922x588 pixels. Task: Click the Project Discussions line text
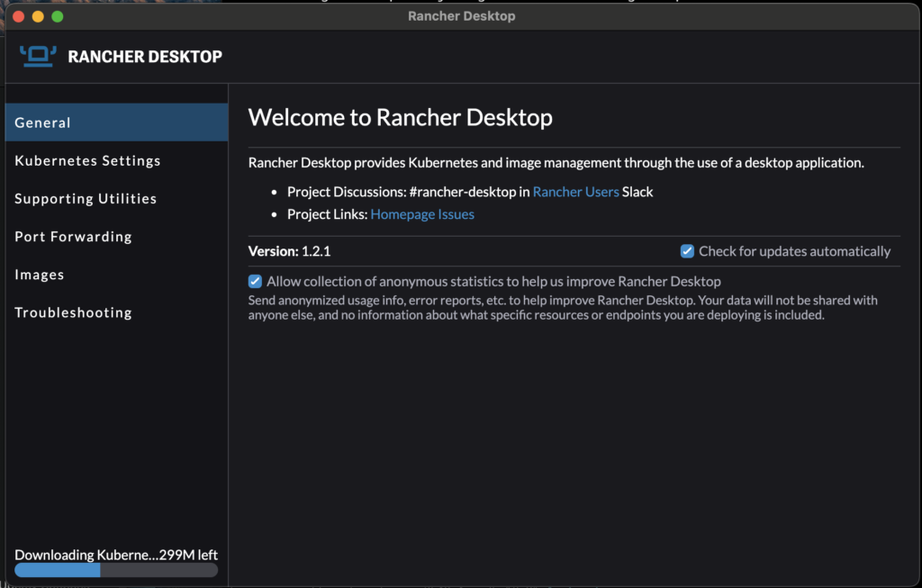coord(470,192)
